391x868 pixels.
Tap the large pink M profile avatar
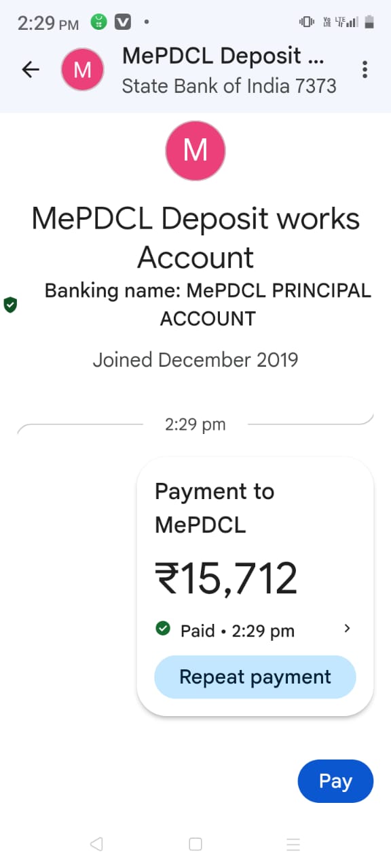195,151
